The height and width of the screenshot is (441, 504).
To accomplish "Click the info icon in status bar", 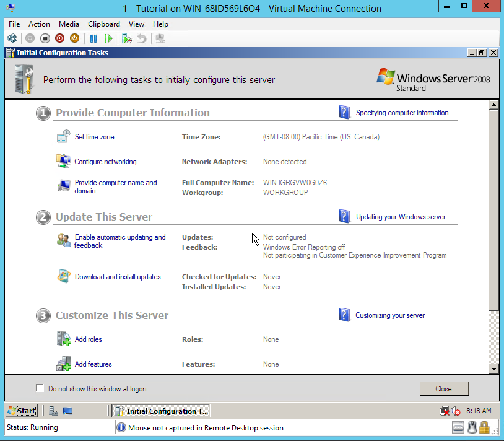I will coord(121,428).
